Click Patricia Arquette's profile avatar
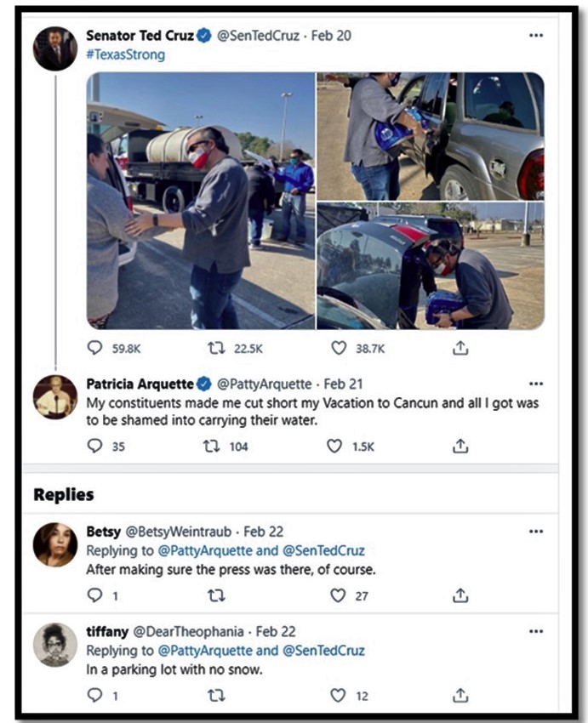Screen dimensions: 588x723 point(55,397)
